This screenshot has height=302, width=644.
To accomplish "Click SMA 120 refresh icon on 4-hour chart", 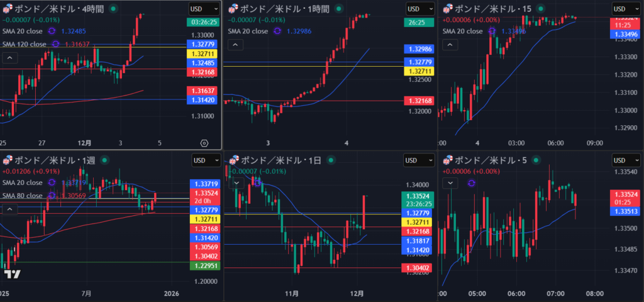I will coord(56,44).
